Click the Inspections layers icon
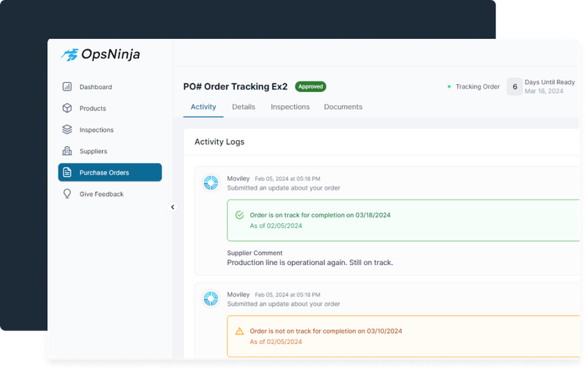Viewport: 588px width, 371px height. tap(67, 129)
